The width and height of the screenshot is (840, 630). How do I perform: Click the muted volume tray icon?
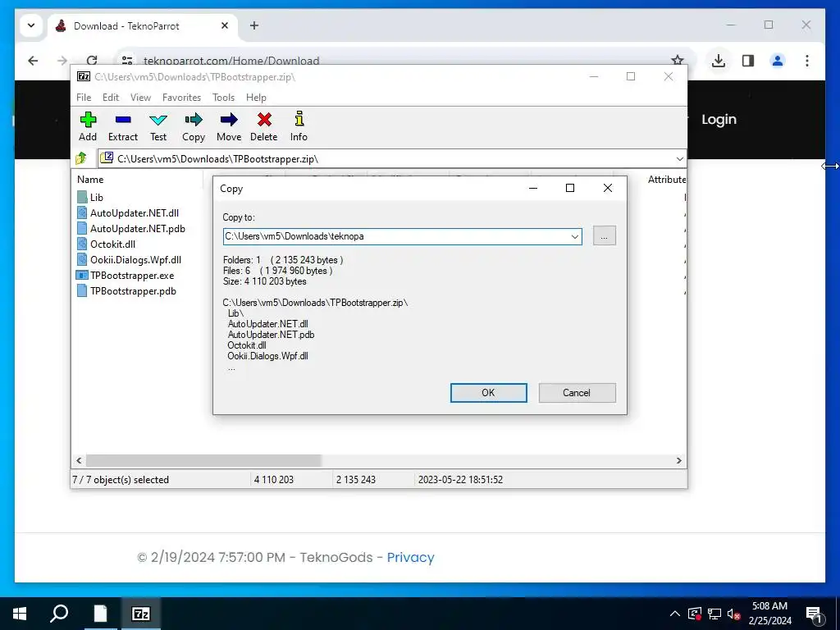[733, 614]
